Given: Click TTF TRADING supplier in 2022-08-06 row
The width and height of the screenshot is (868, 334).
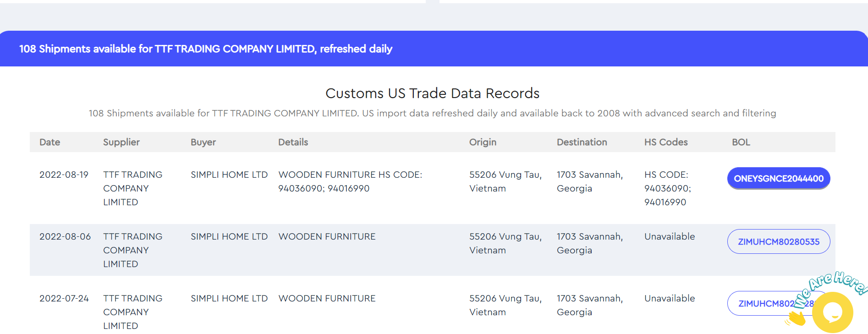Looking at the screenshot, I should point(132,250).
